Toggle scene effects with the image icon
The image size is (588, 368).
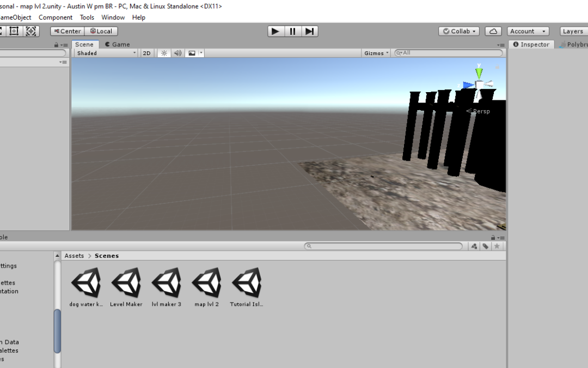click(x=192, y=53)
